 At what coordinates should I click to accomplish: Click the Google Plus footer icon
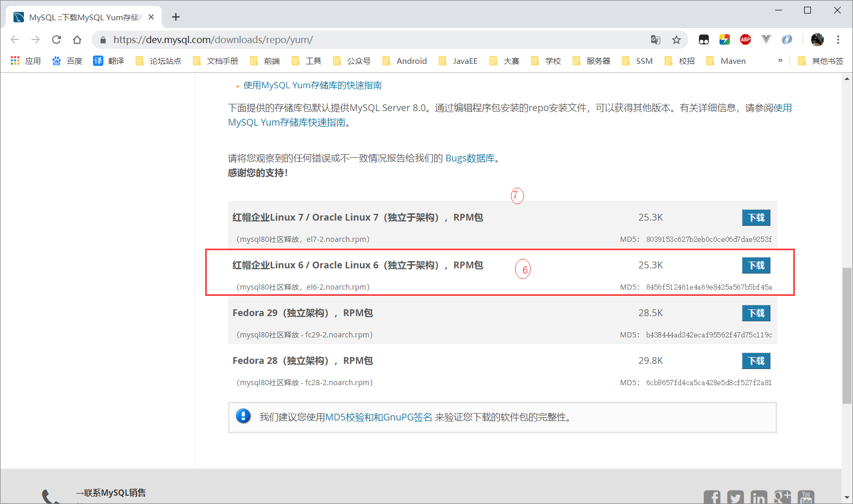coord(782,497)
